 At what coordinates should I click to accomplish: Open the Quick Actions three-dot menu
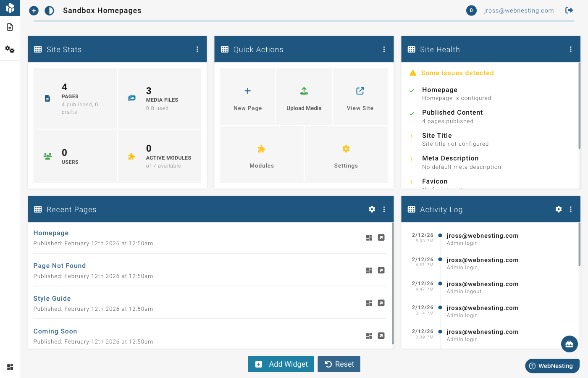tap(384, 49)
